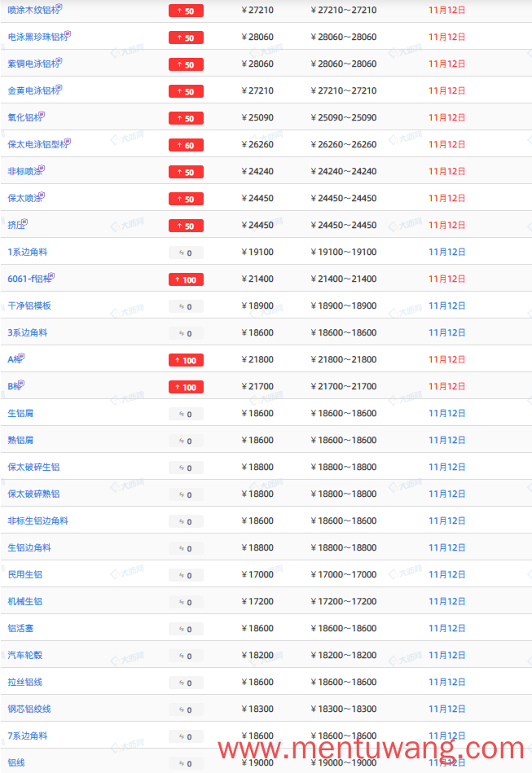Select the ¥24240 price for 非标喷涂
The image size is (532, 773).
pos(257,172)
